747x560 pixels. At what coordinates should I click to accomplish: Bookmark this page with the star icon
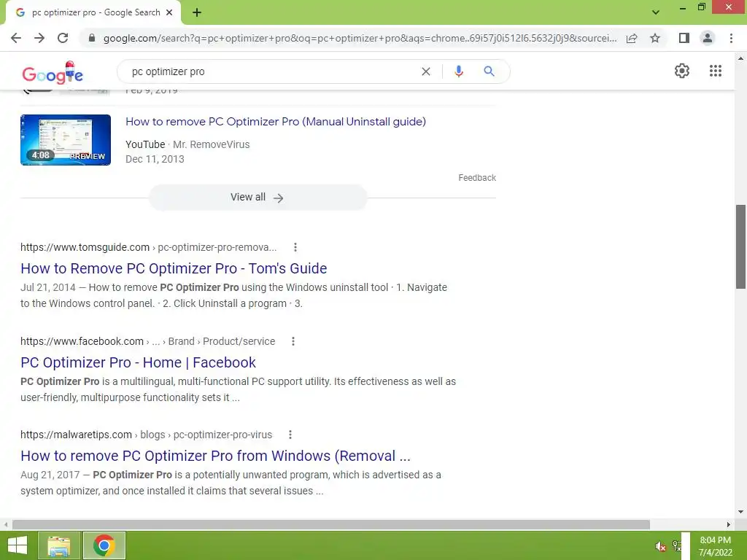[x=655, y=38]
